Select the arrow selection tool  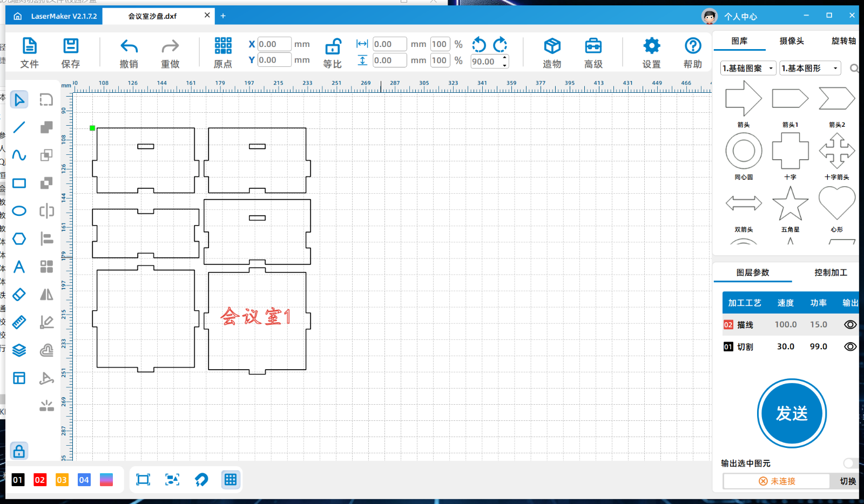pyautogui.click(x=19, y=100)
